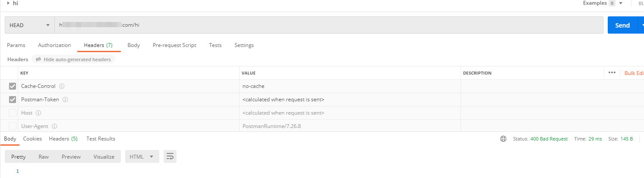Open the HTML response format dropdown

142,156
